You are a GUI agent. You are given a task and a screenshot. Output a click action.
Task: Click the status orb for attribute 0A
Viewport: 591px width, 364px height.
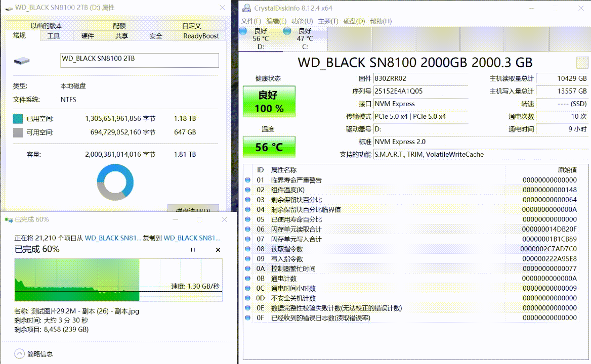(247, 268)
